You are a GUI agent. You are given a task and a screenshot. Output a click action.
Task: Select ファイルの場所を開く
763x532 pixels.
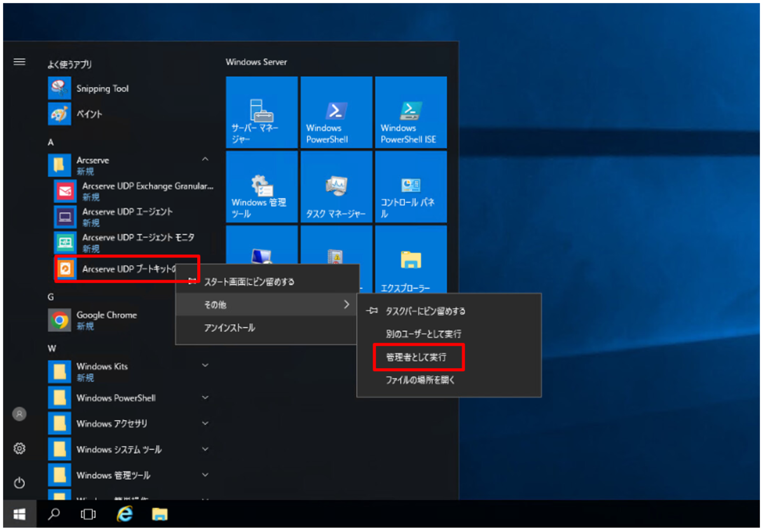click(449, 381)
